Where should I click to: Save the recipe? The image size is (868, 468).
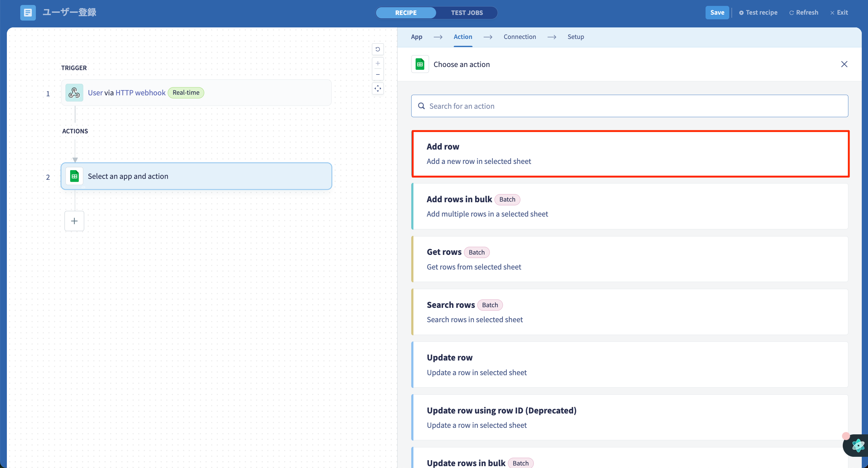coord(717,13)
